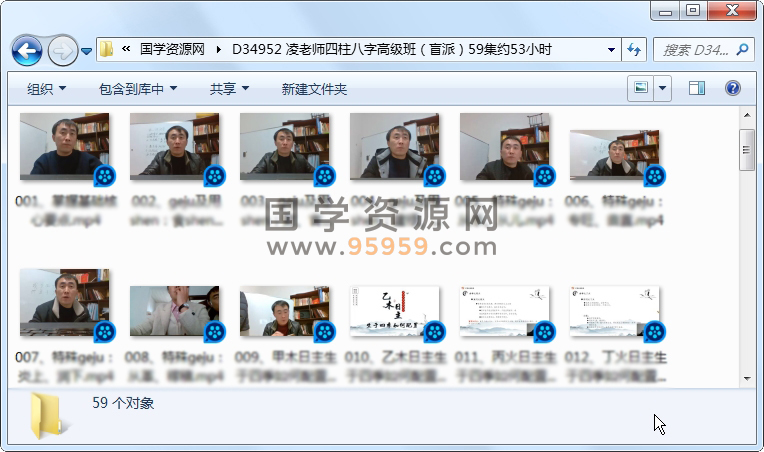Expand the address bar history dropdown

coord(611,49)
